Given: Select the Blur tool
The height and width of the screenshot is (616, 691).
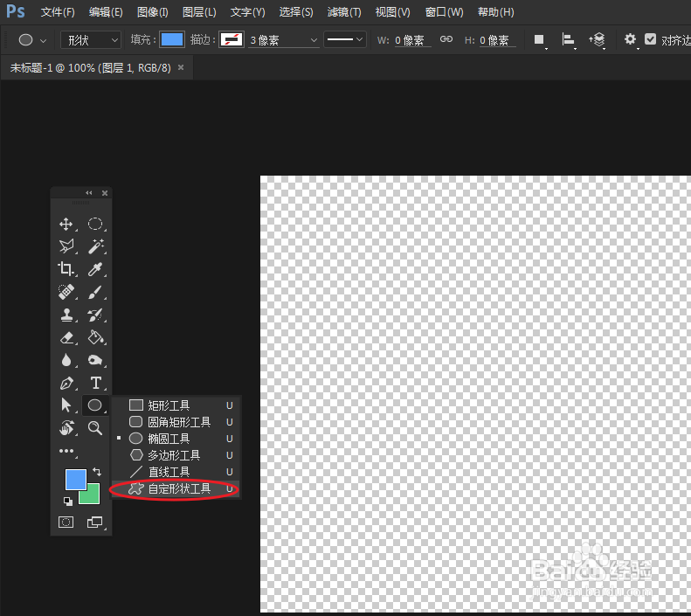Looking at the screenshot, I should (66, 360).
